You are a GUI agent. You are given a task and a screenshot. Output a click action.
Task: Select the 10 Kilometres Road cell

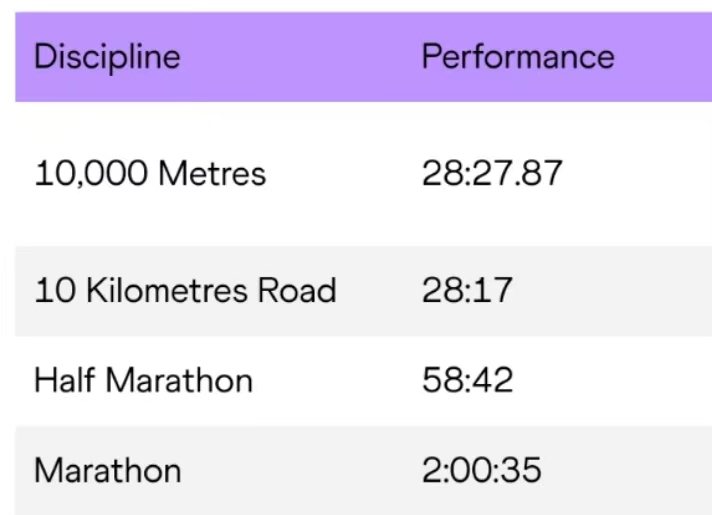pos(185,291)
